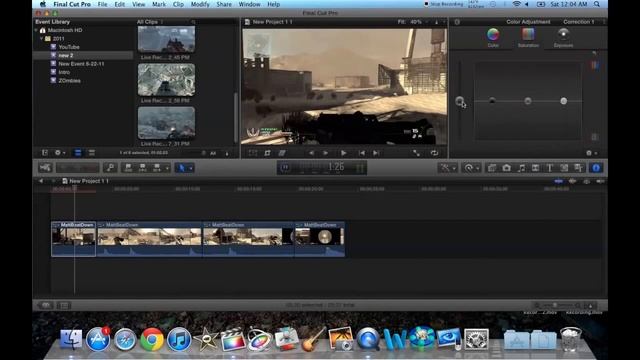Open the edit mode dropdown arrow beside Overwrite

pos(167,168)
